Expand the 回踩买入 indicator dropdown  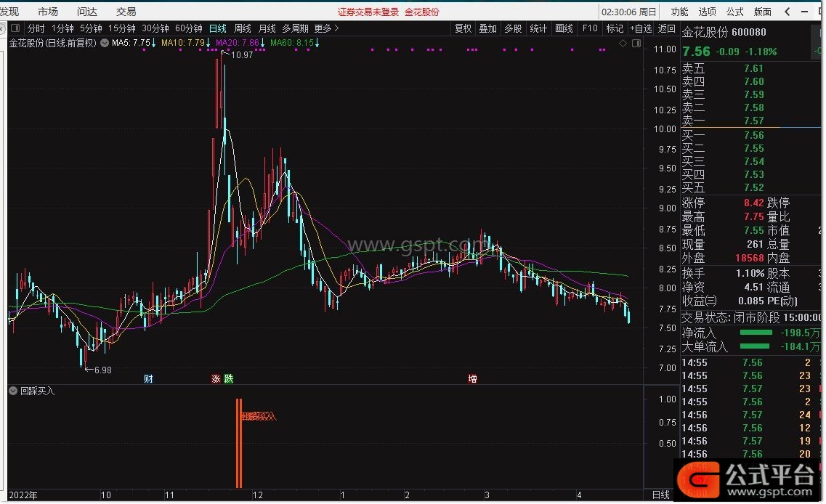tap(13, 391)
